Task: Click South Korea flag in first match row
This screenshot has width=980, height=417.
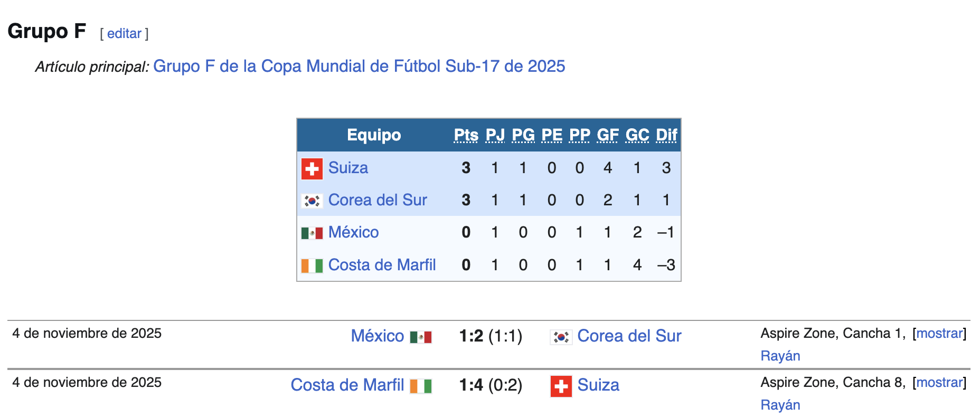Action: click(561, 337)
